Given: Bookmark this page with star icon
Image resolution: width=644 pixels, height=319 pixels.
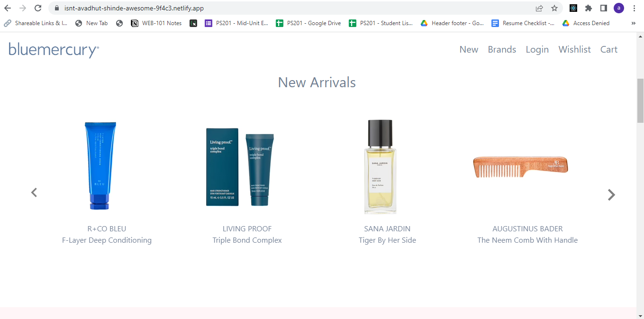Looking at the screenshot, I should tap(554, 8).
